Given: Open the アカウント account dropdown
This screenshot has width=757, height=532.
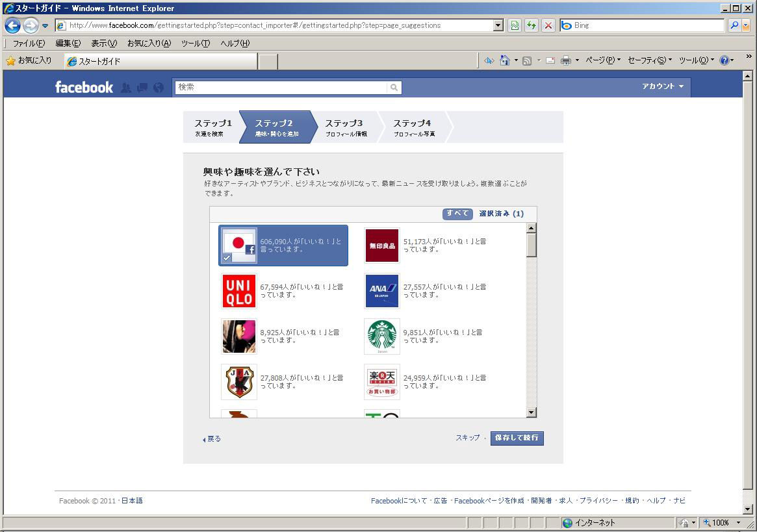Looking at the screenshot, I should pos(663,86).
